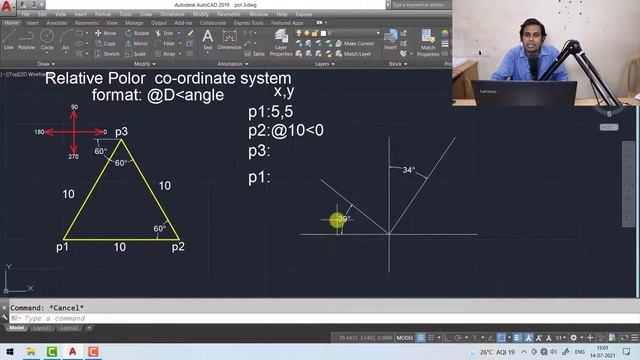640x360 pixels.
Task: Click the help search keyword field
Action: (420, 5)
